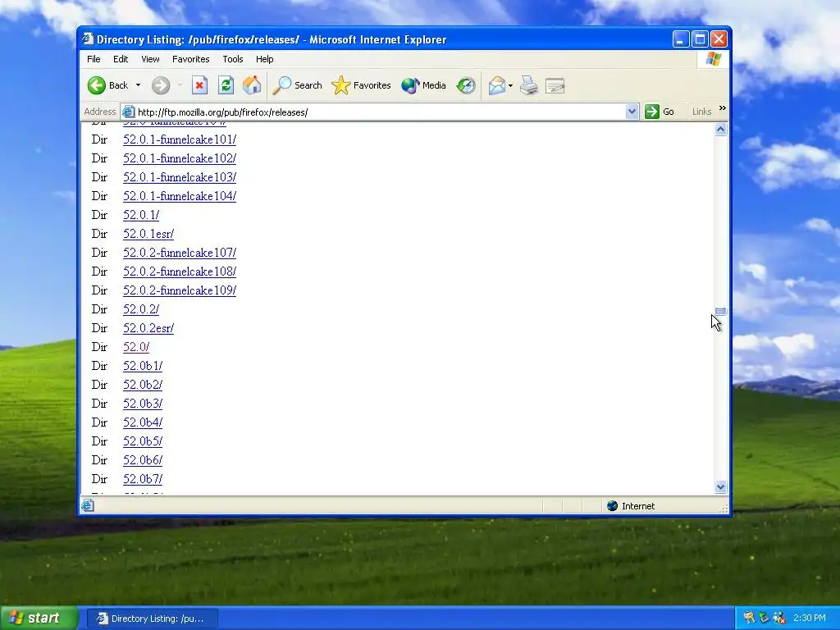Open the Favorites star toolbar button

(361, 85)
